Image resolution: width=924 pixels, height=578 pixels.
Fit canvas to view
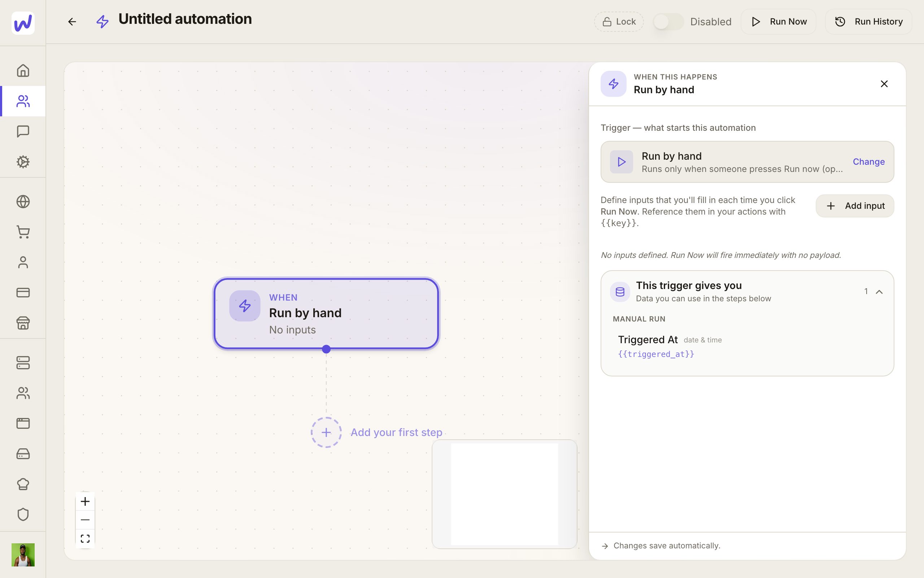[85, 539]
